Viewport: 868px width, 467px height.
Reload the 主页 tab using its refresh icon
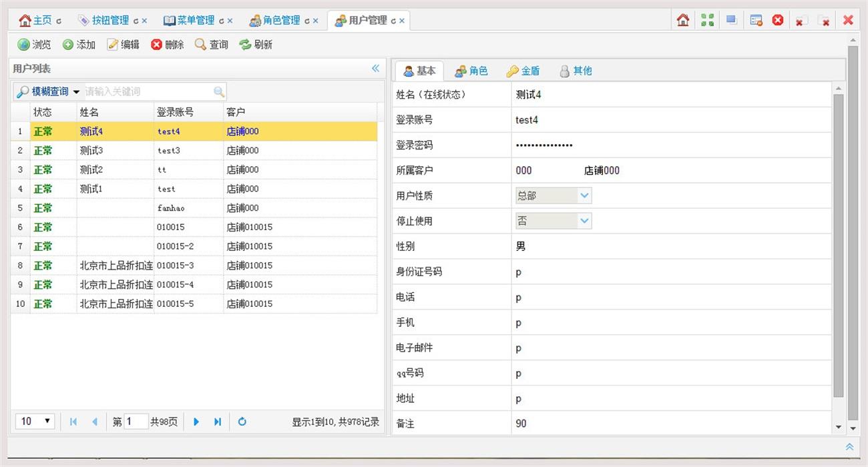[59, 21]
